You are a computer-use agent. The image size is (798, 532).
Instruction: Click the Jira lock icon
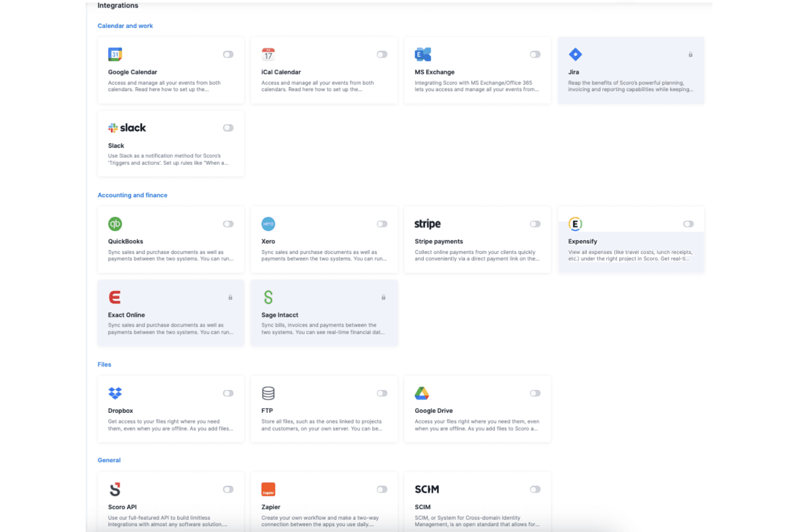click(x=690, y=54)
